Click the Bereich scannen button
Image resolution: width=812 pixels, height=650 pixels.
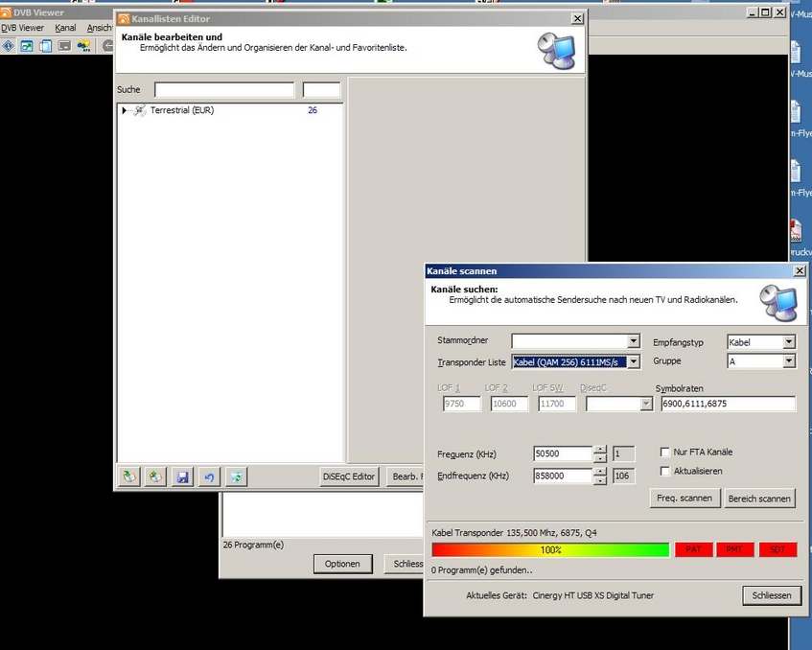[x=759, y=498]
